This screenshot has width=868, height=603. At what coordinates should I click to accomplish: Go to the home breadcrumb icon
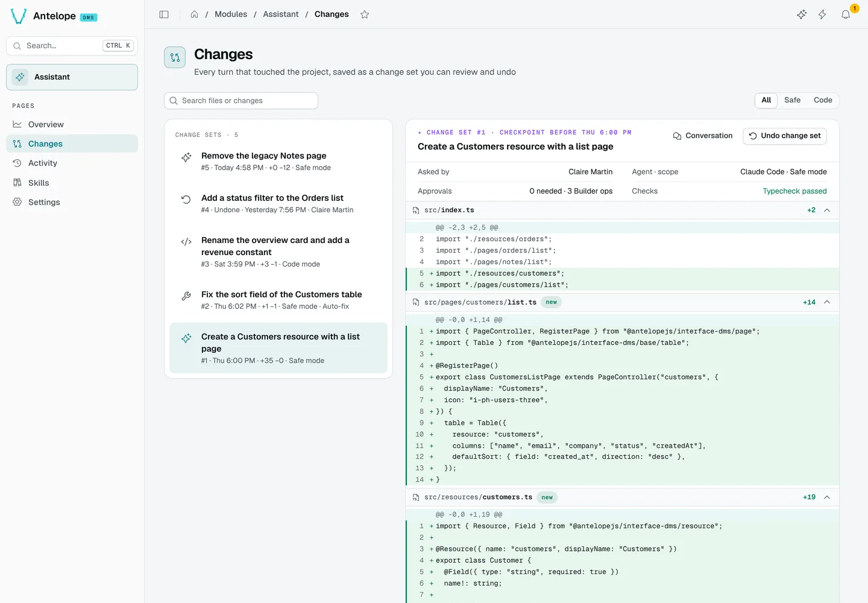pos(194,14)
